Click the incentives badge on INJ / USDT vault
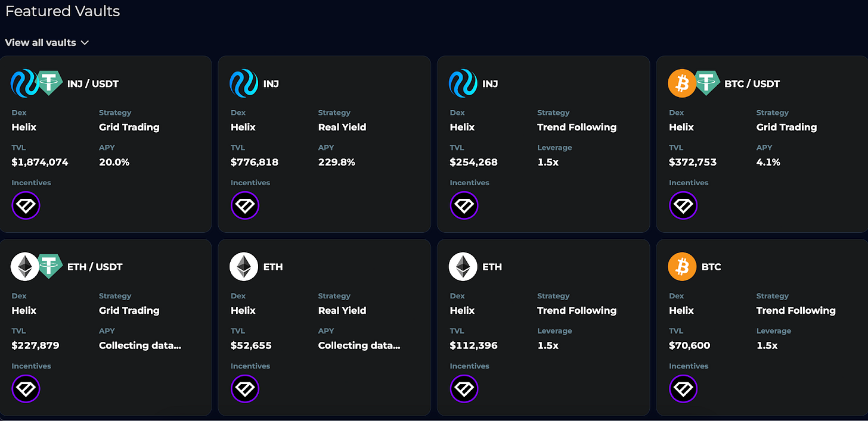 coord(26,206)
